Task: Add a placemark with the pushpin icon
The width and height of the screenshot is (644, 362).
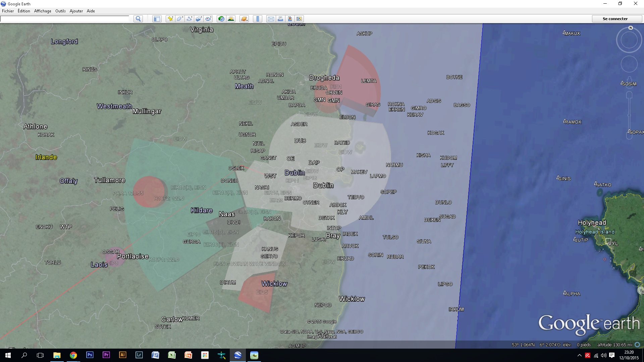Action: (x=170, y=19)
